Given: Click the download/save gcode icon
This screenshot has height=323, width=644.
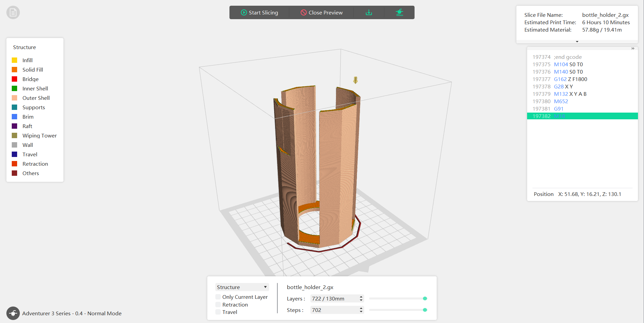Looking at the screenshot, I should pos(369,12).
